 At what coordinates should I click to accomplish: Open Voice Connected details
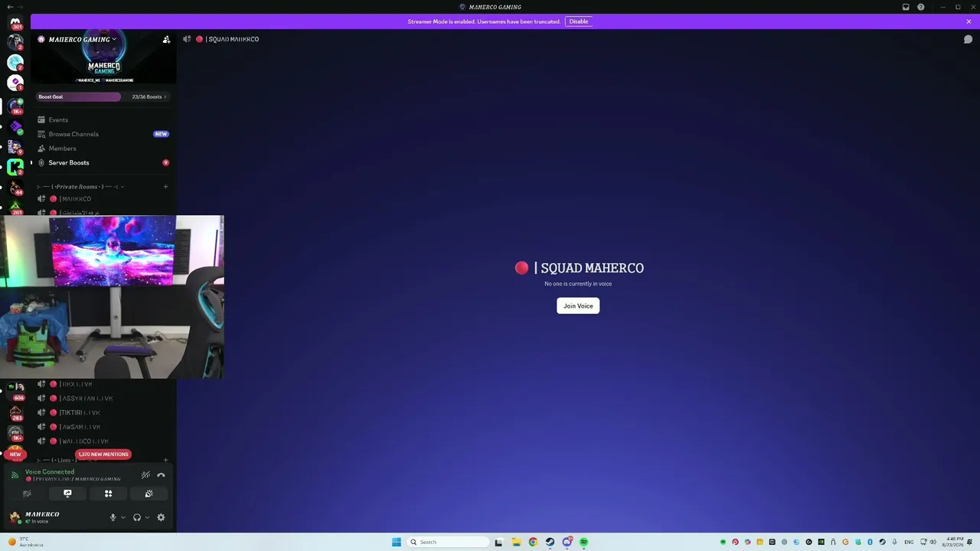[x=50, y=472]
